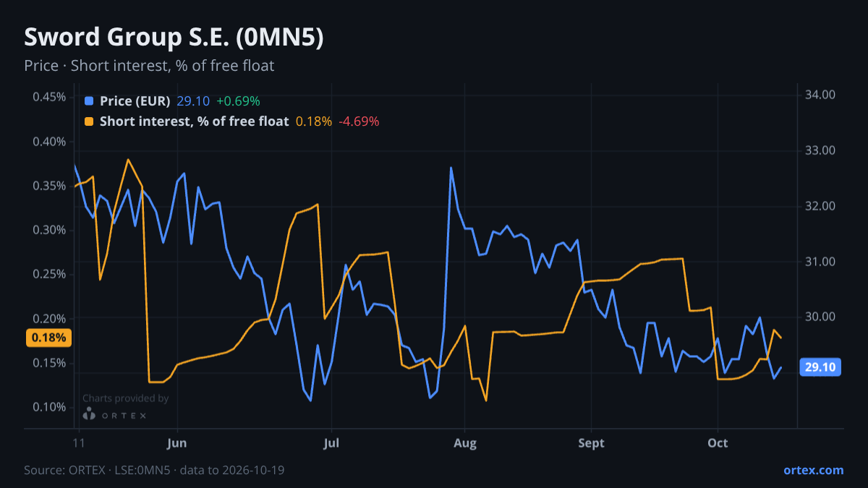The image size is (868, 488).
Task: Click the Aug label on the date axis
Action: [x=465, y=443]
